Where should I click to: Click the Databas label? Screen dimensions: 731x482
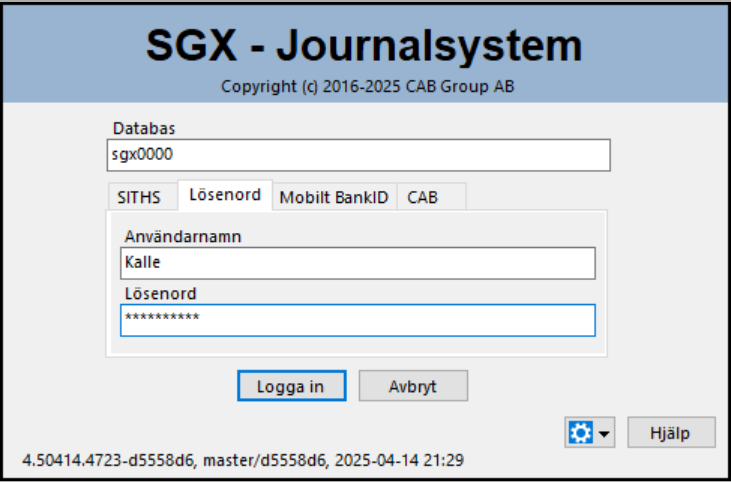pyautogui.click(x=144, y=128)
